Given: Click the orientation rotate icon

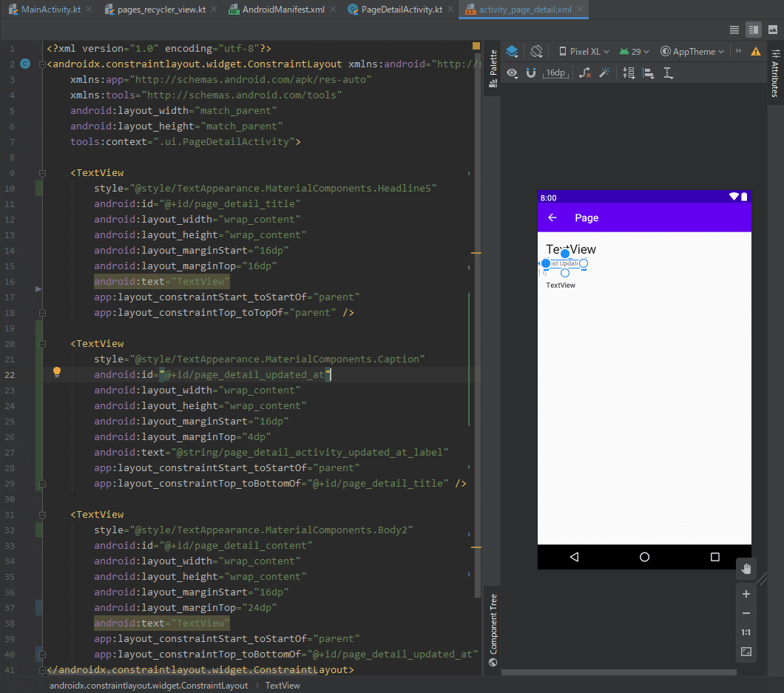Looking at the screenshot, I should (x=537, y=52).
